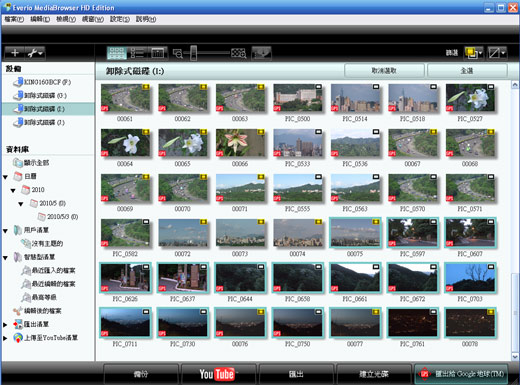Click the zoom-in thumbnails icon
This screenshot has width=520, height=385.
tap(239, 53)
